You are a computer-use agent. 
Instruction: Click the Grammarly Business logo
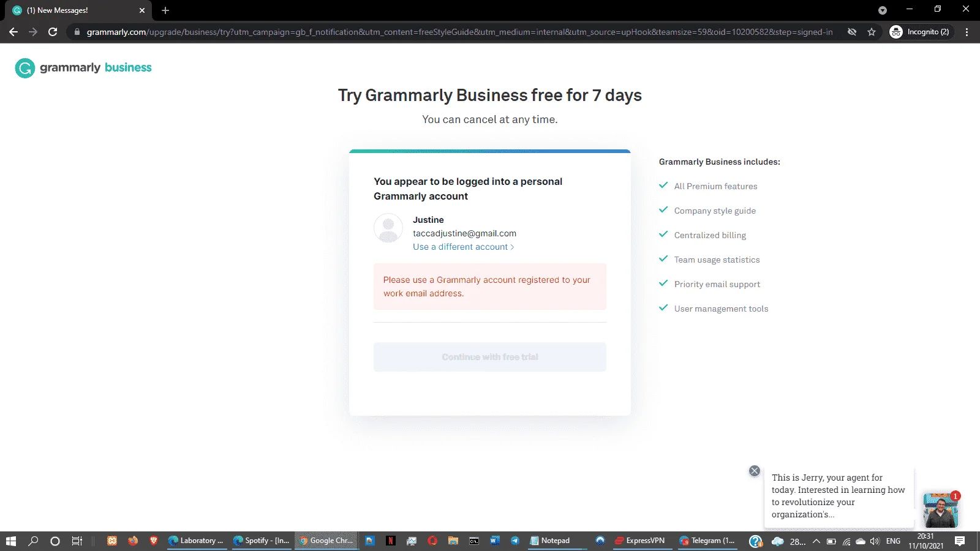(83, 68)
